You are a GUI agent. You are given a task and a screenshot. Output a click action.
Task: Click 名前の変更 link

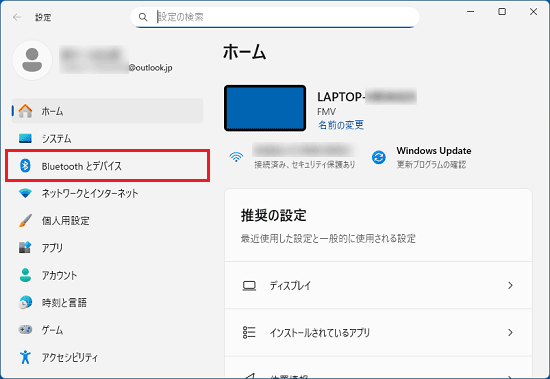click(x=341, y=125)
